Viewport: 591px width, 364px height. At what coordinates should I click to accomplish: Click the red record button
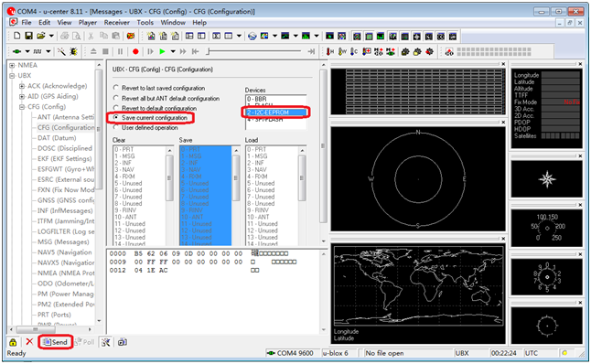coord(135,51)
